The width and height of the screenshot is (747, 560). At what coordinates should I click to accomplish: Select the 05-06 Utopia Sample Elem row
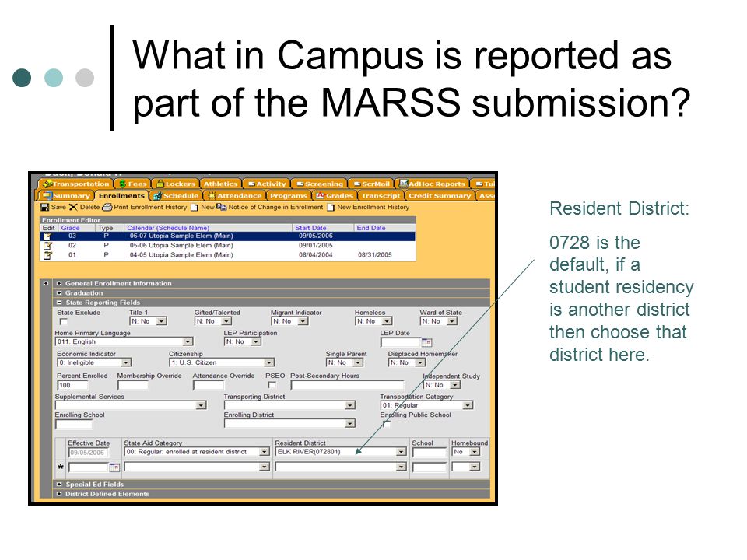228,246
